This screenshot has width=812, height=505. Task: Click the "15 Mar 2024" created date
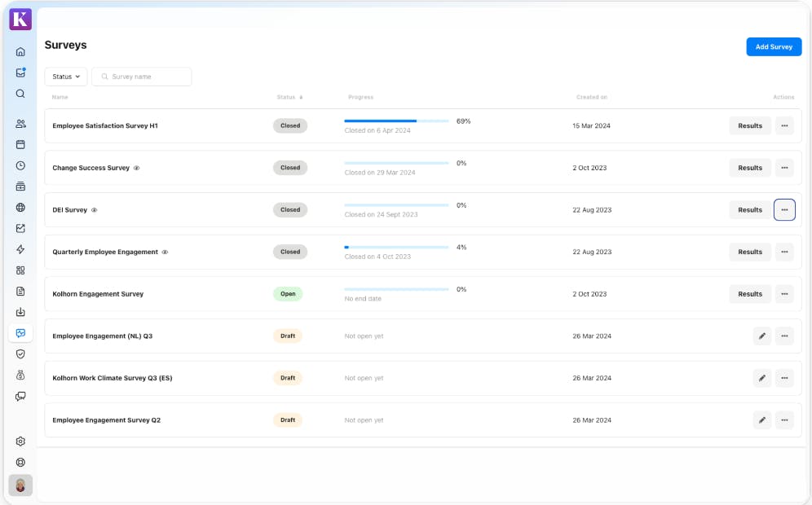tap(591, 125)
